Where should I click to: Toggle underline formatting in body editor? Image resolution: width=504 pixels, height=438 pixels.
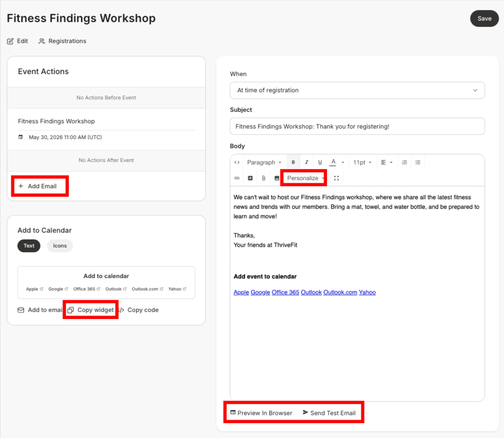(320, 162)
